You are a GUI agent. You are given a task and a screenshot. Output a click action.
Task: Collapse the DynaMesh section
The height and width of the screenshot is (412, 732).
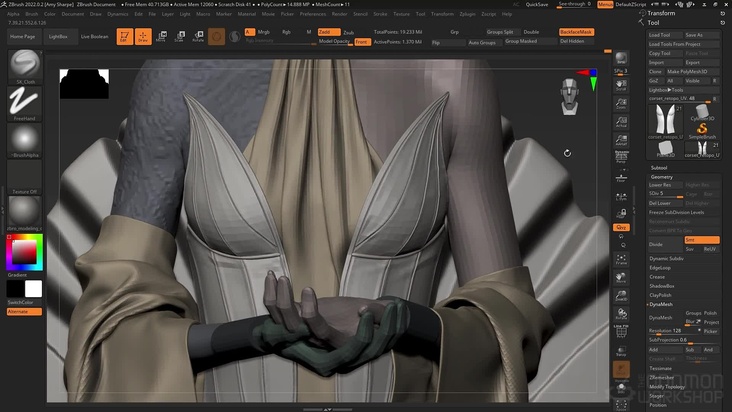click(661, 304)
